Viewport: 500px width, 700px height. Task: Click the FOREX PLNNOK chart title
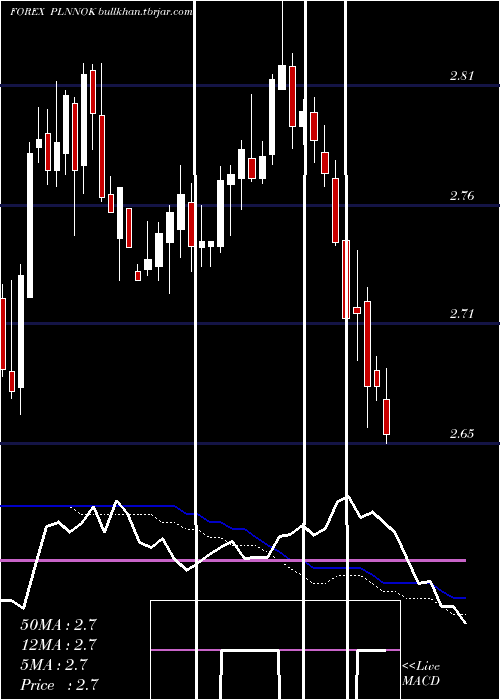tap(53, 12)
